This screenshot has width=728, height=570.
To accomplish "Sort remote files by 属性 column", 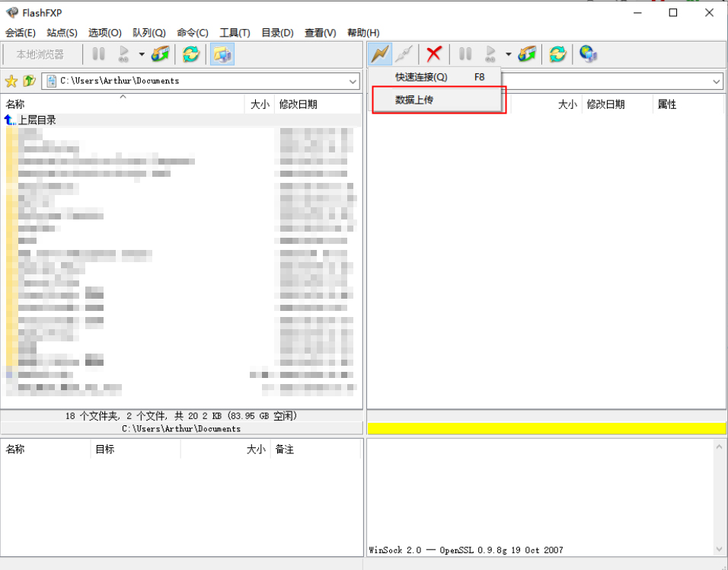I will 688,104.
